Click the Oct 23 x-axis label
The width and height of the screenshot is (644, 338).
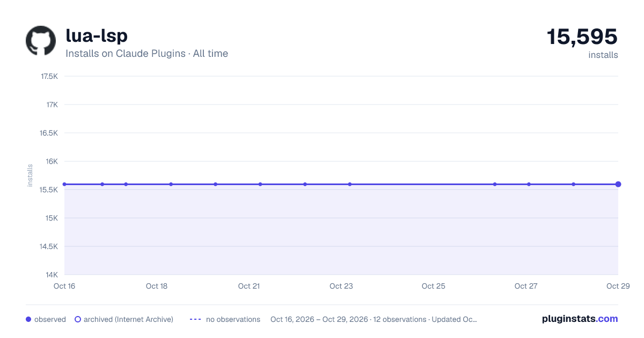[341, 286]
